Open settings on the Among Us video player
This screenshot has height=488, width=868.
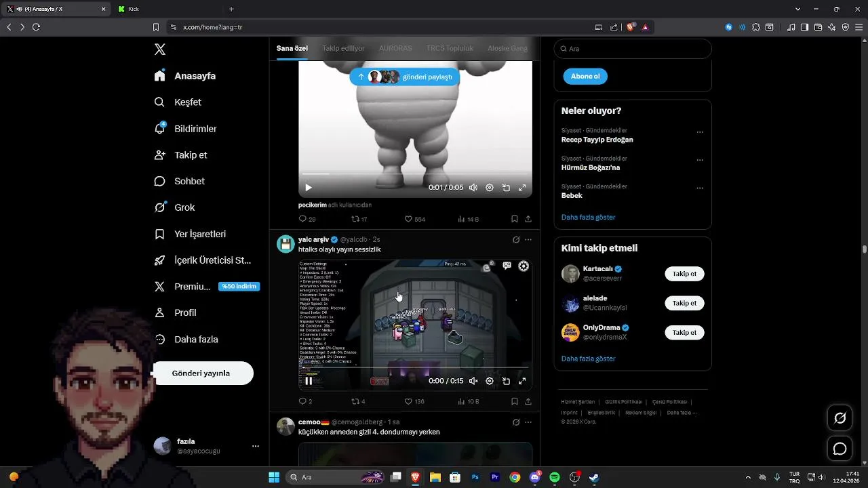(490, 381)
